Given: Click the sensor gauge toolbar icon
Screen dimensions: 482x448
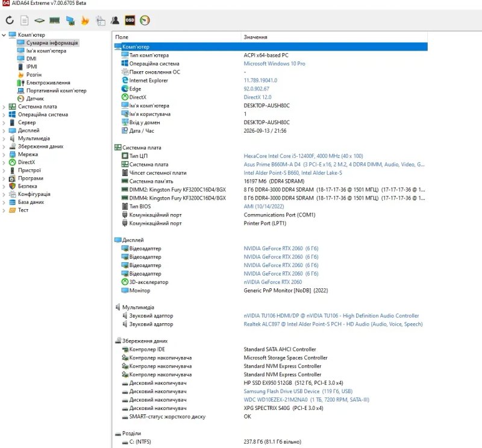Looking at the screenshot, I should [145, 21].
